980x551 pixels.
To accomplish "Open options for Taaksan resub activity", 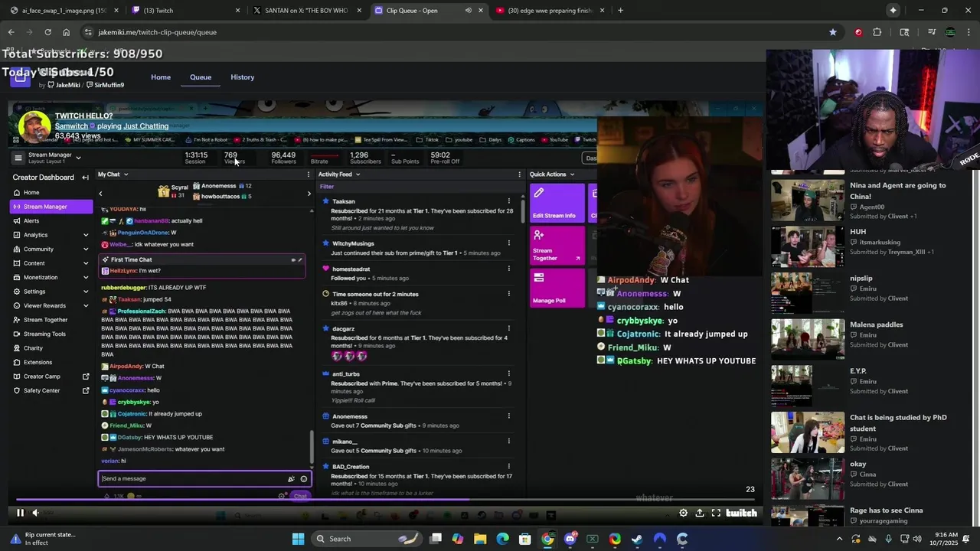I will 508,201.
